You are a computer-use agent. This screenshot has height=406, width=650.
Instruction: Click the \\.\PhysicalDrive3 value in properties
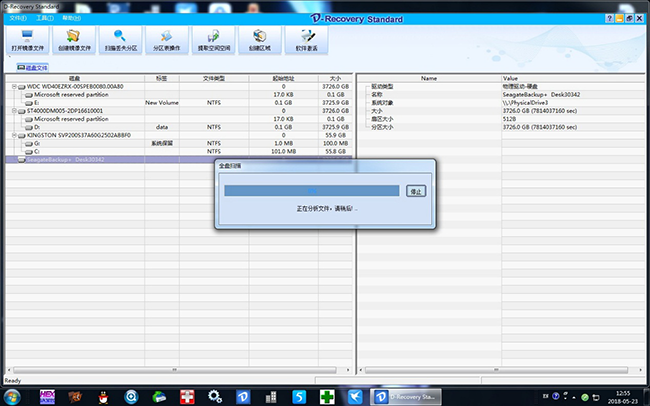pos(525,103)
